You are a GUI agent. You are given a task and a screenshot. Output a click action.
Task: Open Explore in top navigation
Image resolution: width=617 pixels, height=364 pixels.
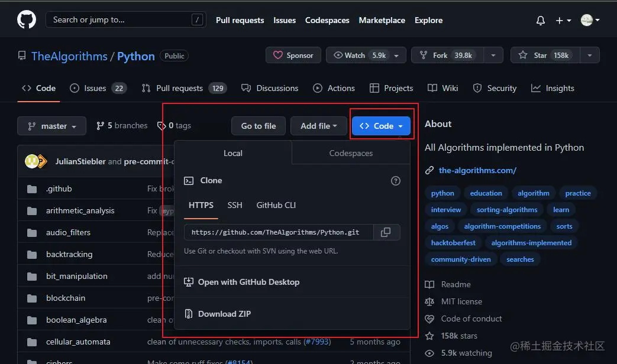428,21
